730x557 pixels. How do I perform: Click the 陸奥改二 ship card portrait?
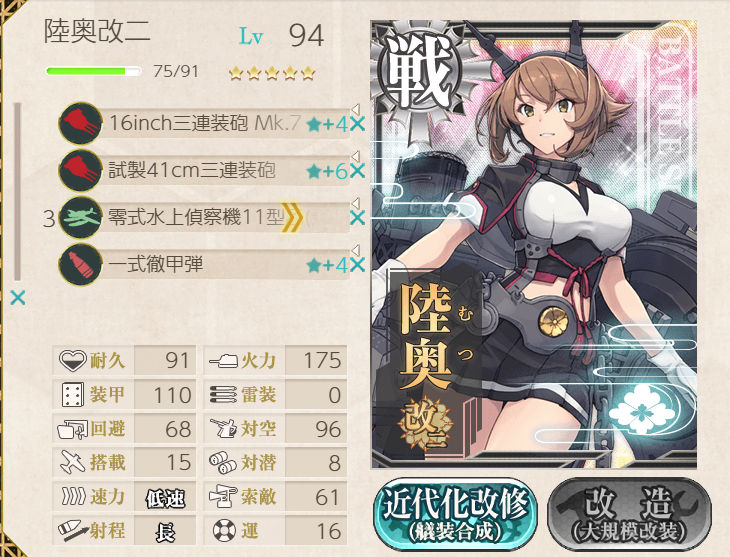click(x=534, y=244)
